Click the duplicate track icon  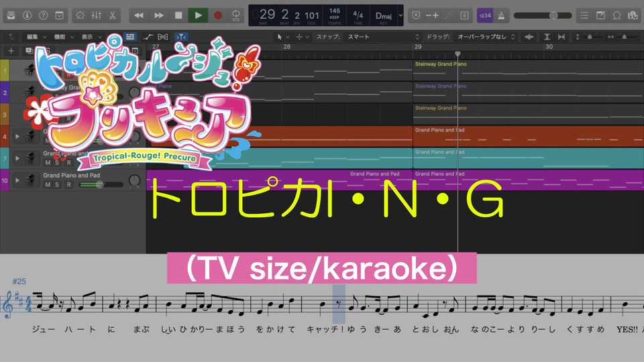click(x=29, y=51)
